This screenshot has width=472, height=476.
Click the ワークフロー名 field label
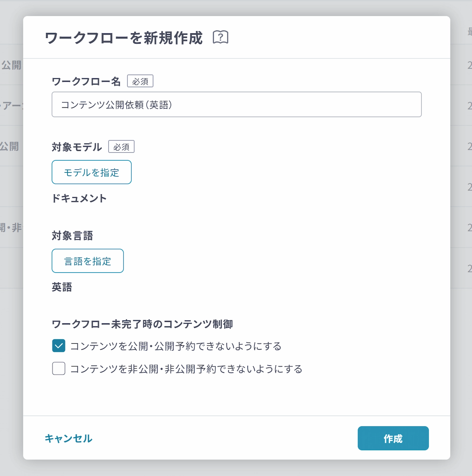(x=86, y=81)
